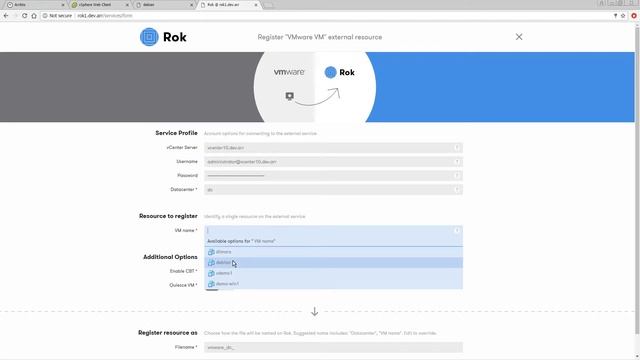640x360 pixels.
Task: Bookmark the page with the star icon
Action: [623, 16]
